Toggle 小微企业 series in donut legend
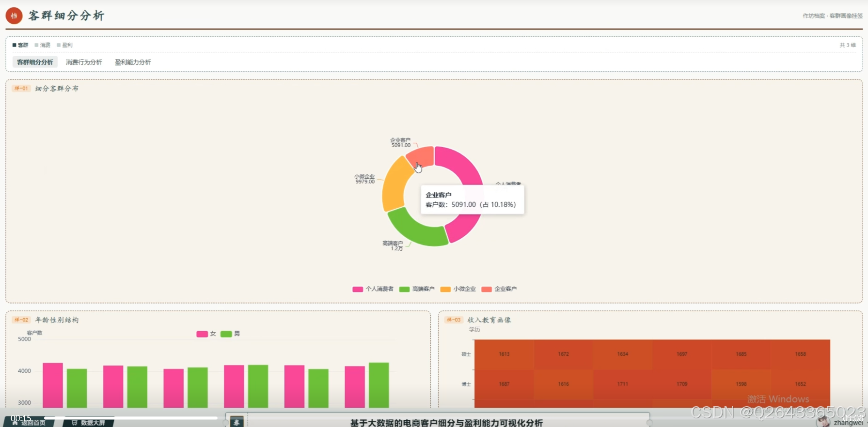 (458, 289)
